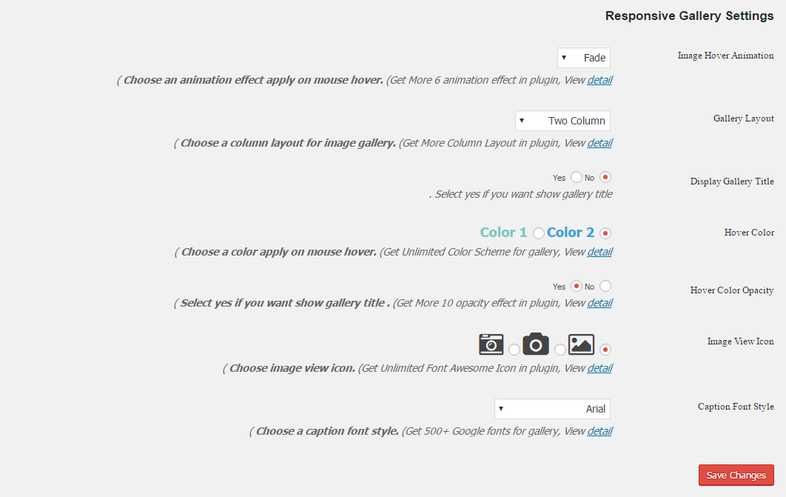The image size is (786, 497).
Task: Open the Arial caption font dropdown
Action: [552, 409]
